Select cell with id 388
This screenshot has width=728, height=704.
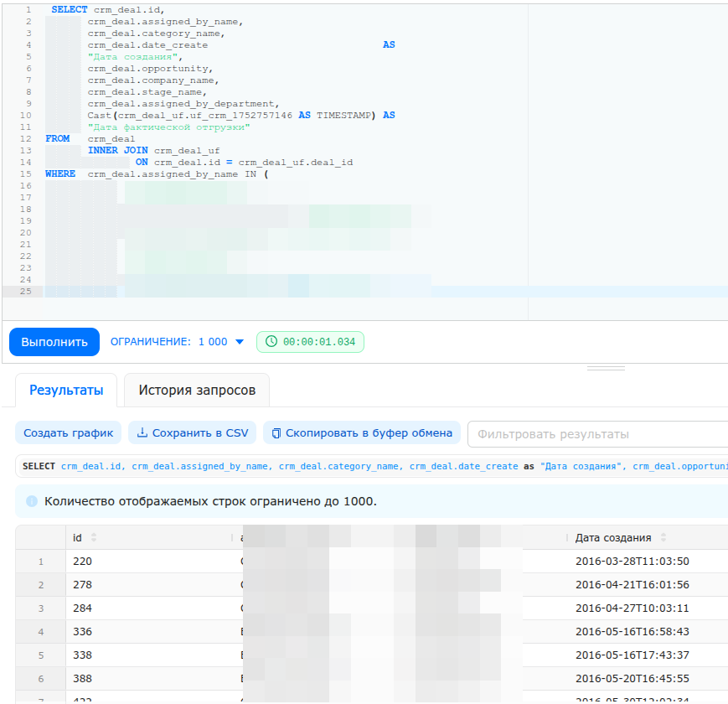83,679
